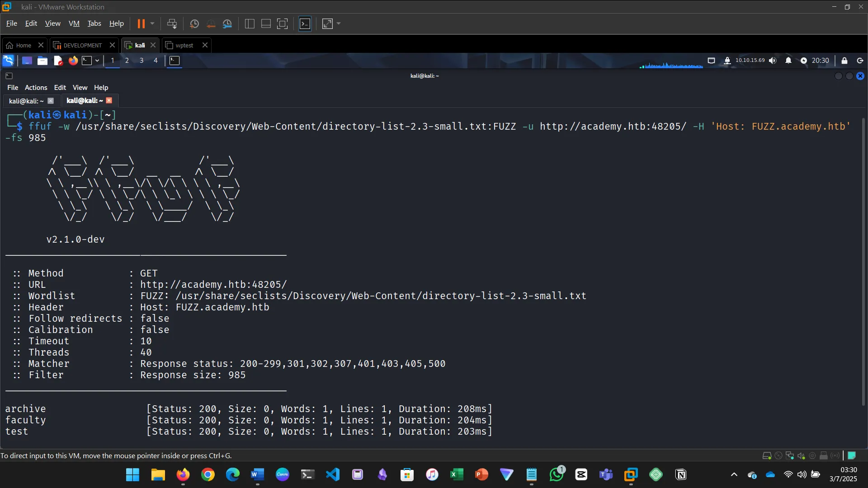The image size is (868, 488).
Task: Open the VM menu in VMware
Action: pos(74,23)
